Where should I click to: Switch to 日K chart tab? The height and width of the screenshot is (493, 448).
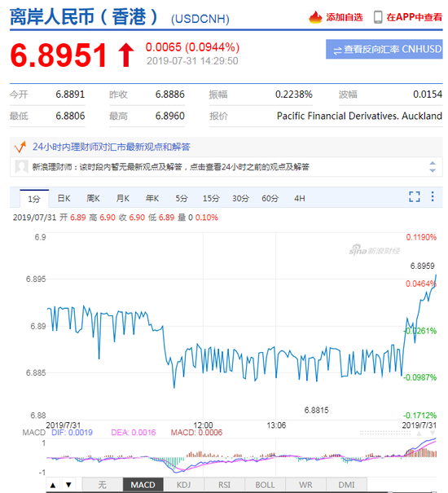pos(64,198)
